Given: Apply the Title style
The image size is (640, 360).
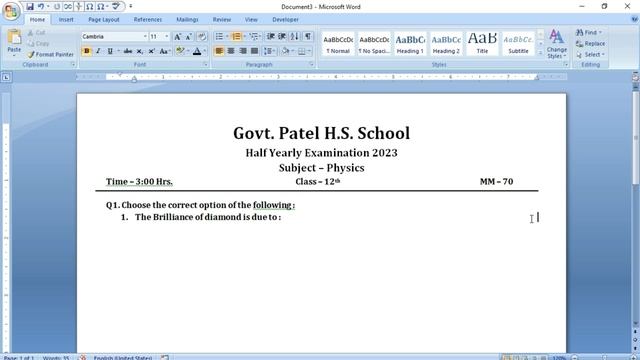Looking at the screenshot, I should point(482,44).
